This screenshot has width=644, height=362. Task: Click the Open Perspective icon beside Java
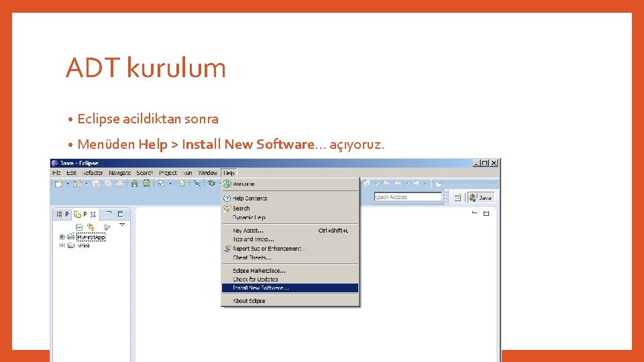click(458, 197)
